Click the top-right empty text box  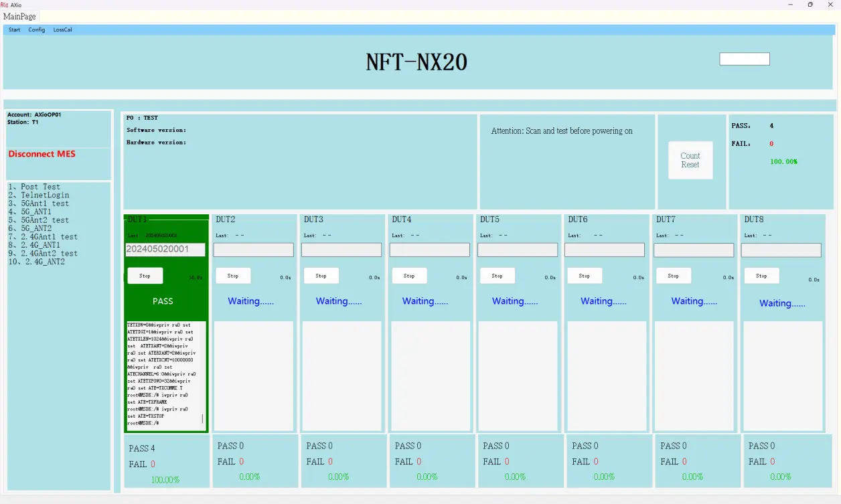pos(744,59)
